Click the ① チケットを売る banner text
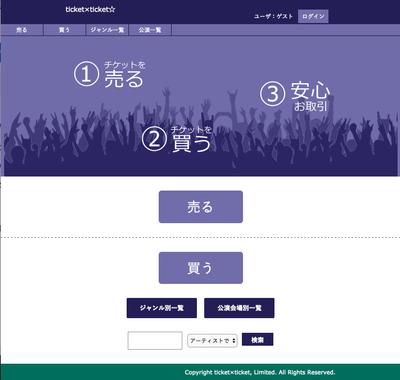The height and width of the screenshot is (380, 400). tap(110, 74)
